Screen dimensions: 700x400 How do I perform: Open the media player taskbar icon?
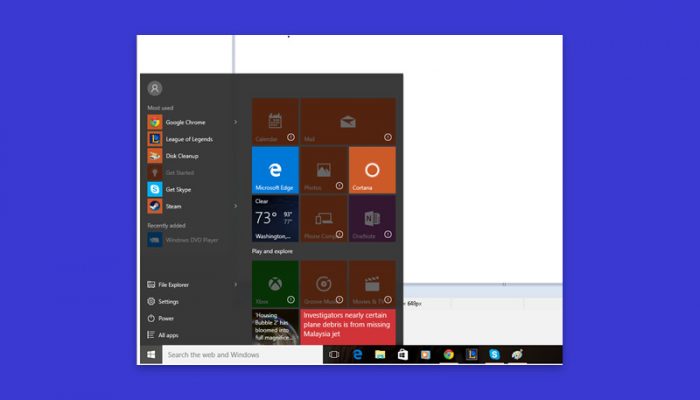[425, 354]
